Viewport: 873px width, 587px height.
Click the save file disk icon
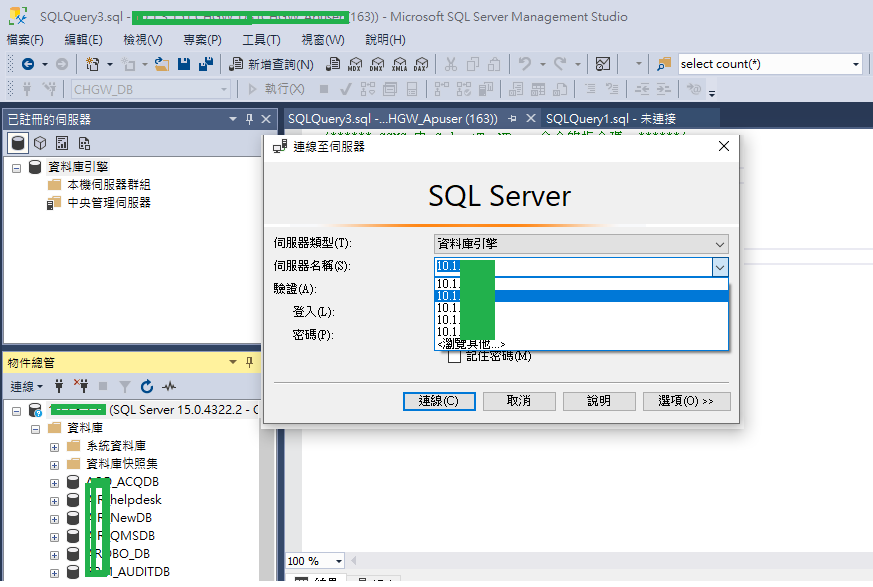[x=184, y=64]
